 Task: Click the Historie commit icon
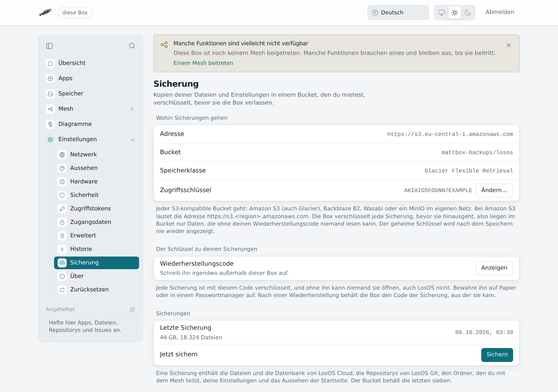click(62, 249)
